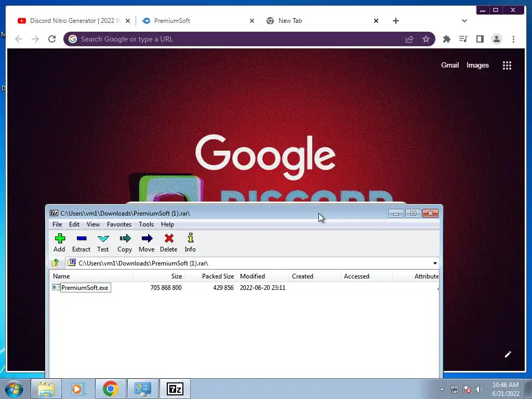Sort by the Size column header
Screen dimensions: 532x399
[x=158, y=276]
